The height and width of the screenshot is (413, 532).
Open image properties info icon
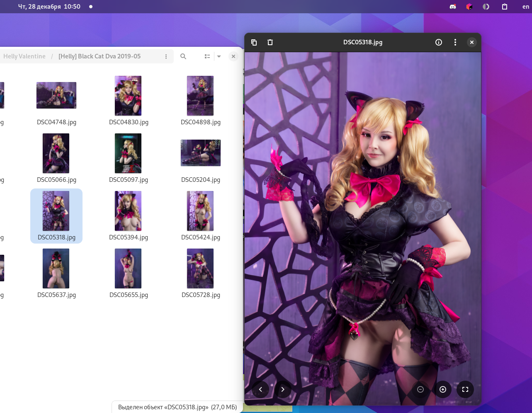coord(439,42)
